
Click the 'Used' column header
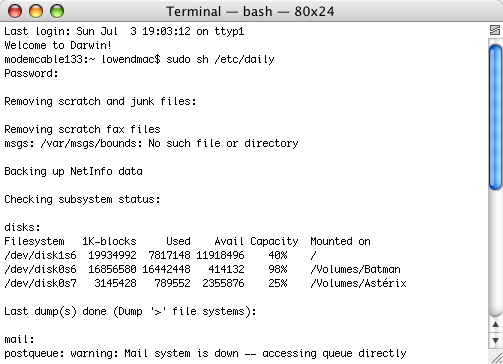(x=178, y=241)
